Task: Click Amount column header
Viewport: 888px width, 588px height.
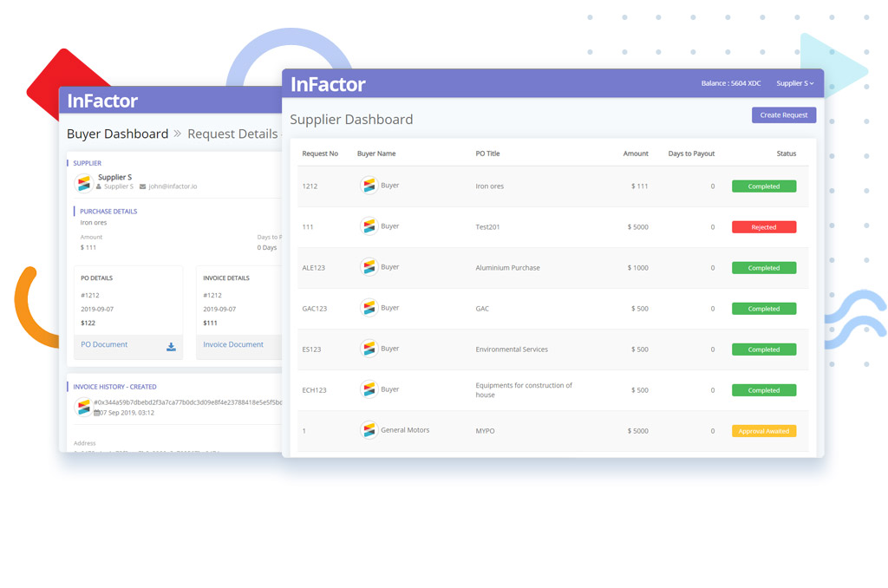Action: 636,154
